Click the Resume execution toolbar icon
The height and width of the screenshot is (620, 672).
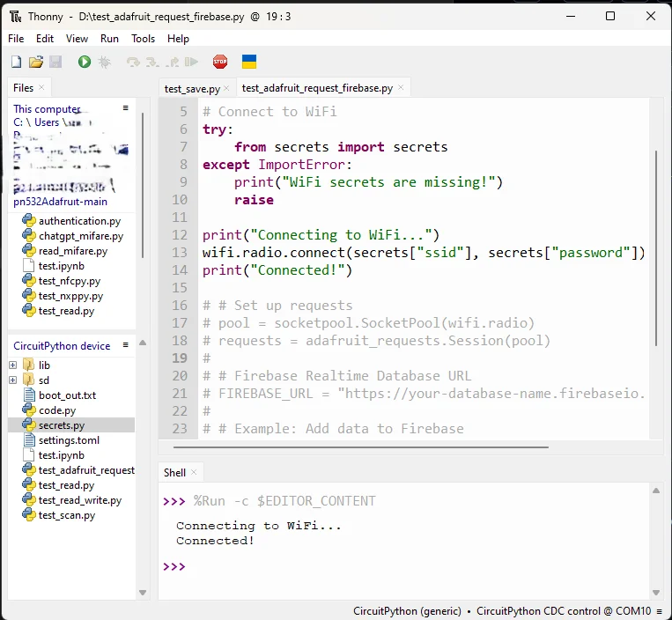(192, 63)
